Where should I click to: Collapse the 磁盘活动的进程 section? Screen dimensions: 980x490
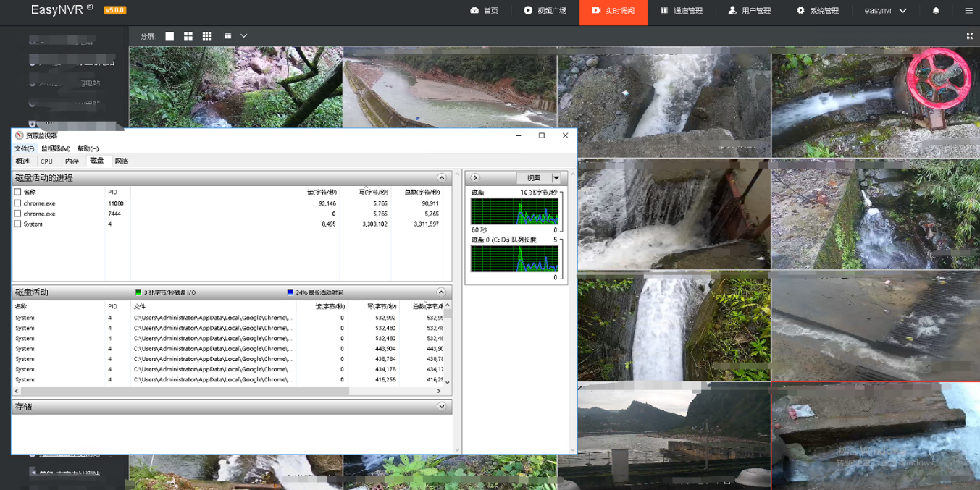[441, 178]
